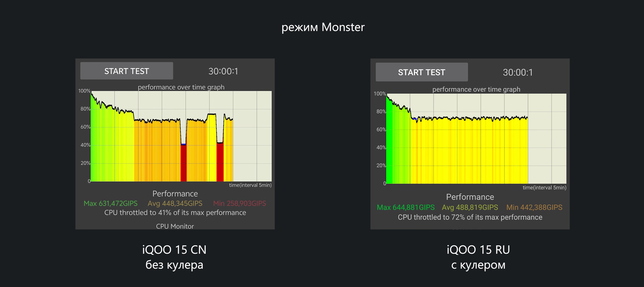Select the Avg 448,345GIPS value
This screenshot has width=644, height=287.
175,203
